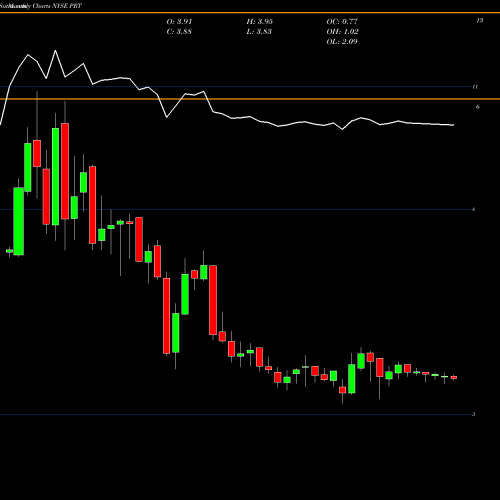Image resolution: width=500 pixels, height=500 pixels.
Task: Click the axis label 3 near chart bottom
Action: 474,414
